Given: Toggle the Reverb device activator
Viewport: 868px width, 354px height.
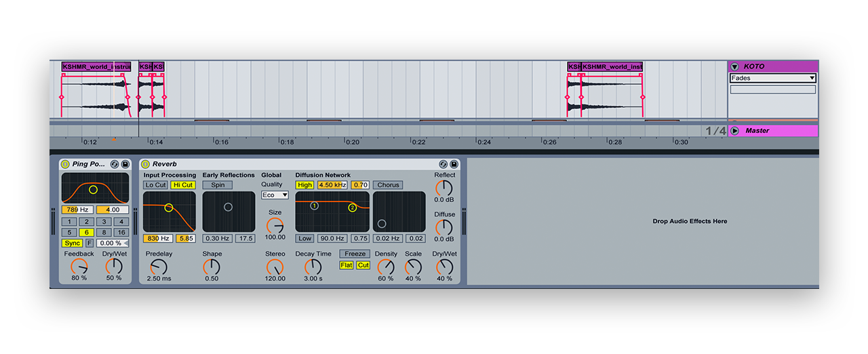Looking at the screenshot, I should 145,164.
